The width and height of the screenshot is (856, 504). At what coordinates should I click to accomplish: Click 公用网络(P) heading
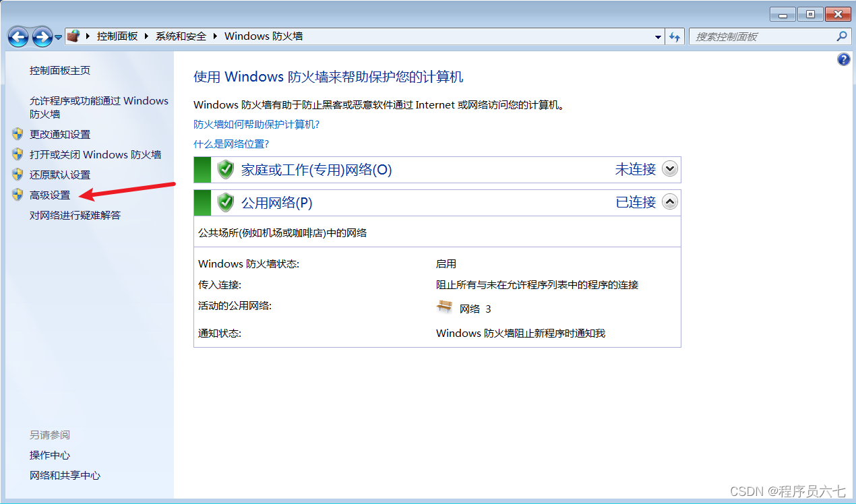(x=277, y=202)
